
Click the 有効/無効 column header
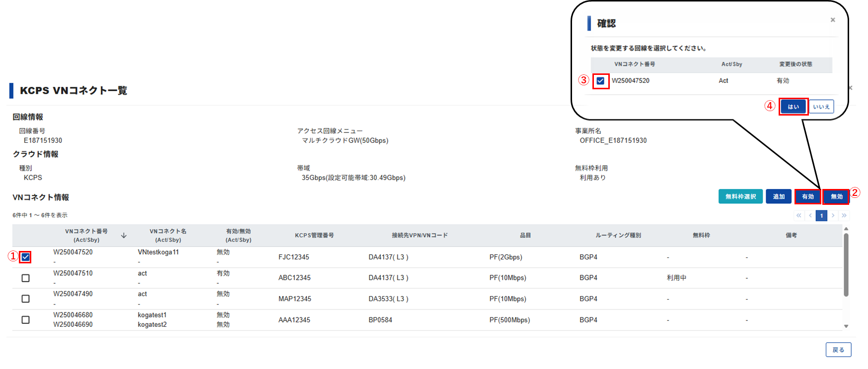click(238, 236)
